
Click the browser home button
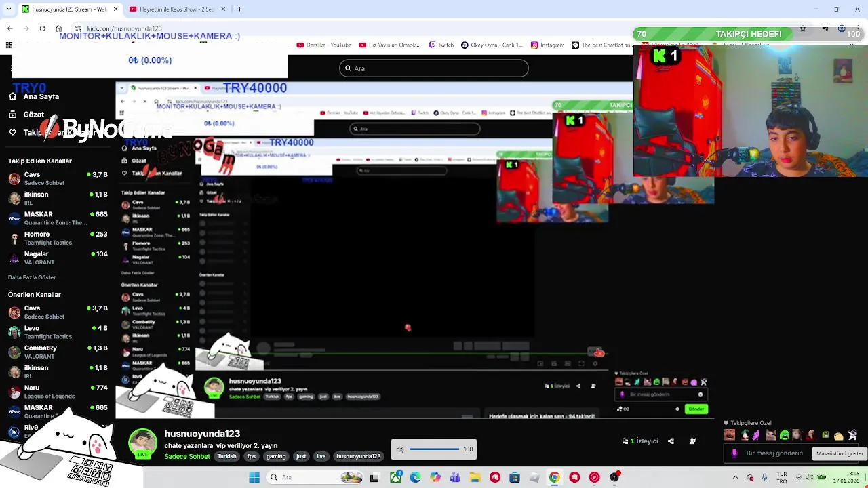(58, 28)
